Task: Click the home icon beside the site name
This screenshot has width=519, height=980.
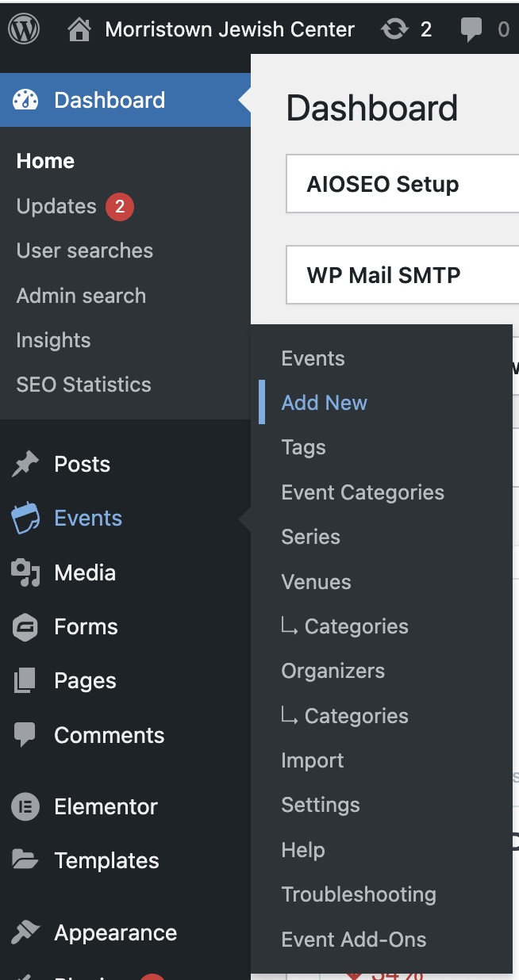Action: coord(79,30)
